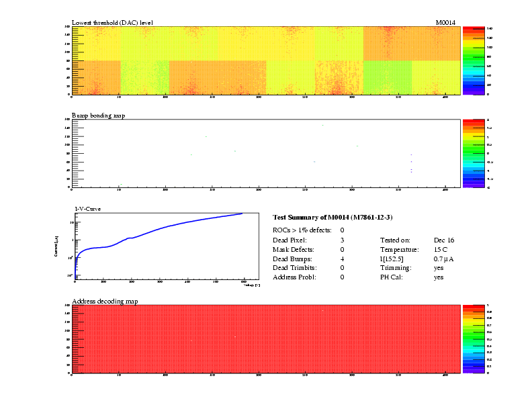
Task: Select the "Dead Pixel:" summary label
Action: coord(290,240)
